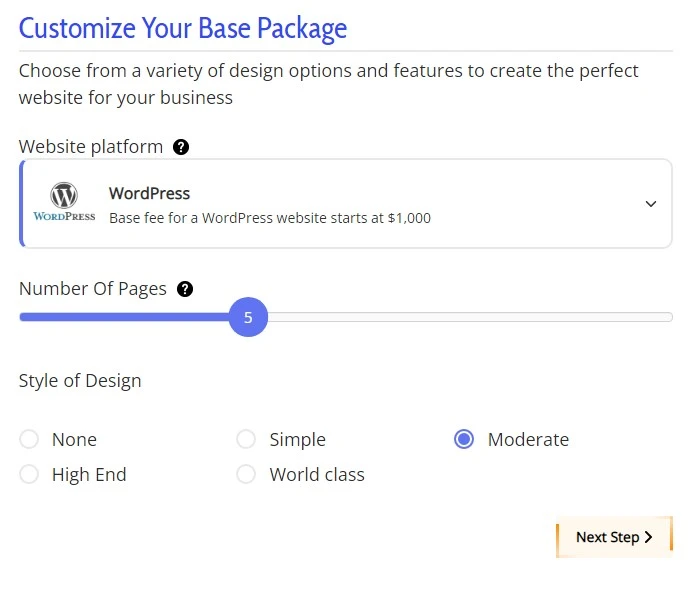Viewport: 690px width, 590px height.
Task: Click the design options description paragraph
Action: pyautogui.click(x=328, y=84)
